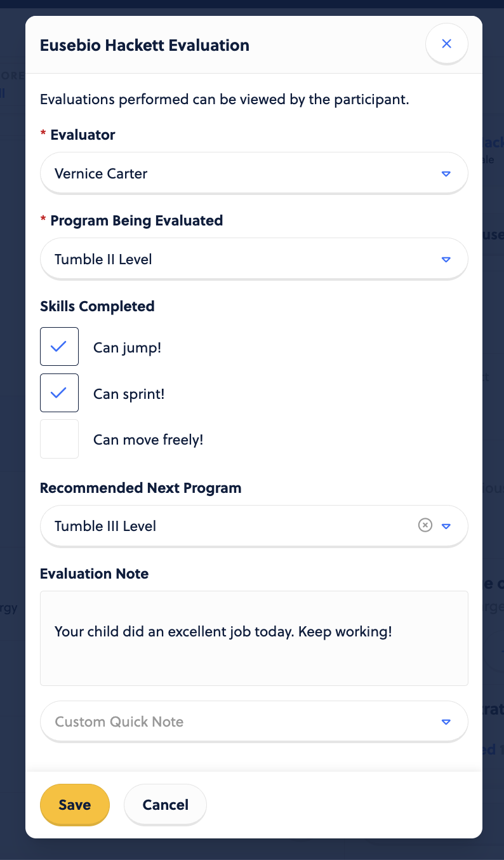
Task: Click the 'Evaluator' field label
Action: tap(83, 135)
